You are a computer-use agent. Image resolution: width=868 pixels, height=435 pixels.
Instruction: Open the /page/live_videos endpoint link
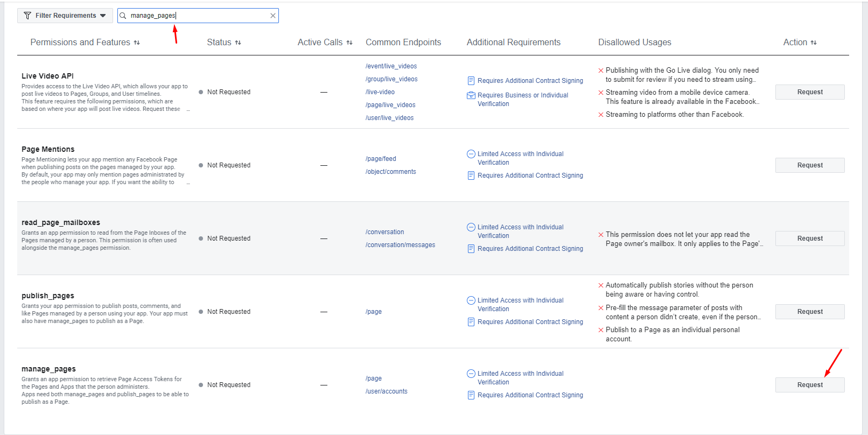(390, 105)
